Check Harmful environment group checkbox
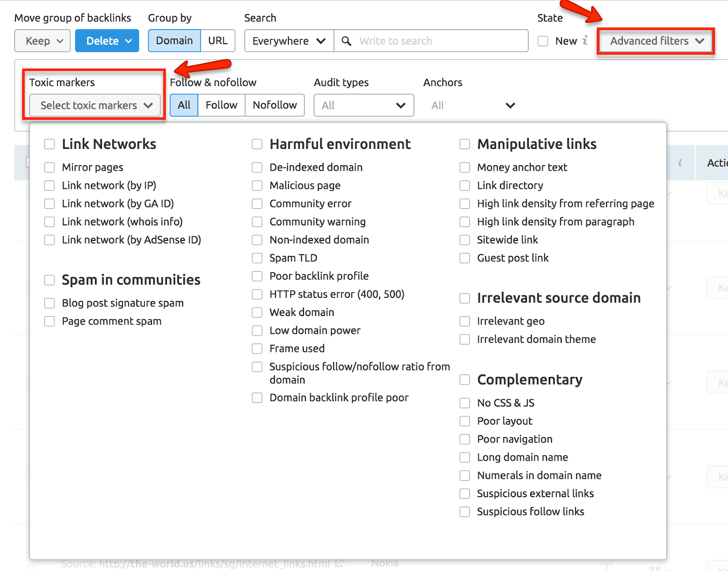This screenshot has width=728, height=571. click(257, 144)
